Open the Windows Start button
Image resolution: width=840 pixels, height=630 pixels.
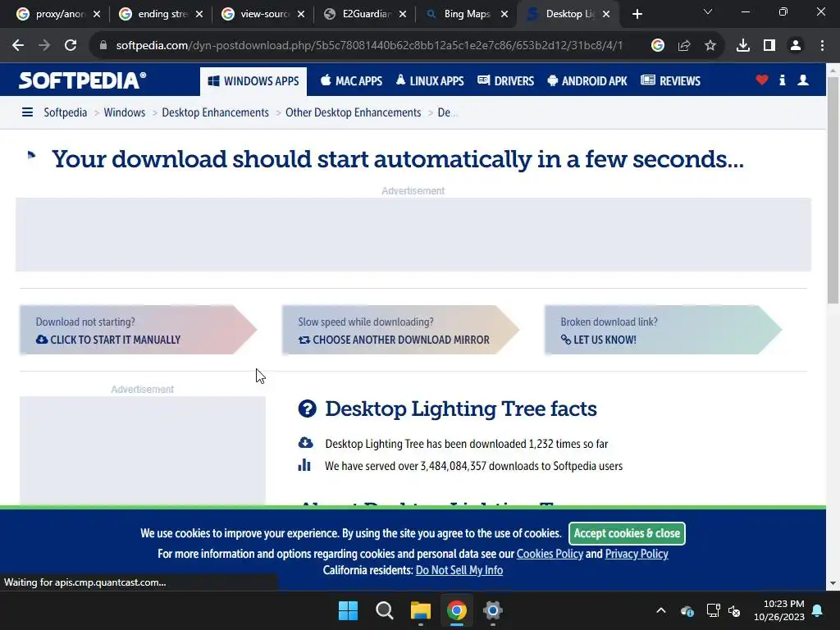coord(348,610)
